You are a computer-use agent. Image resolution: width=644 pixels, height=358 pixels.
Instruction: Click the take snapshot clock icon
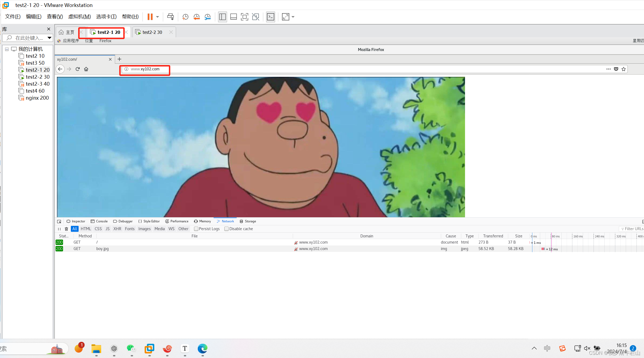[x=185, y=17]
